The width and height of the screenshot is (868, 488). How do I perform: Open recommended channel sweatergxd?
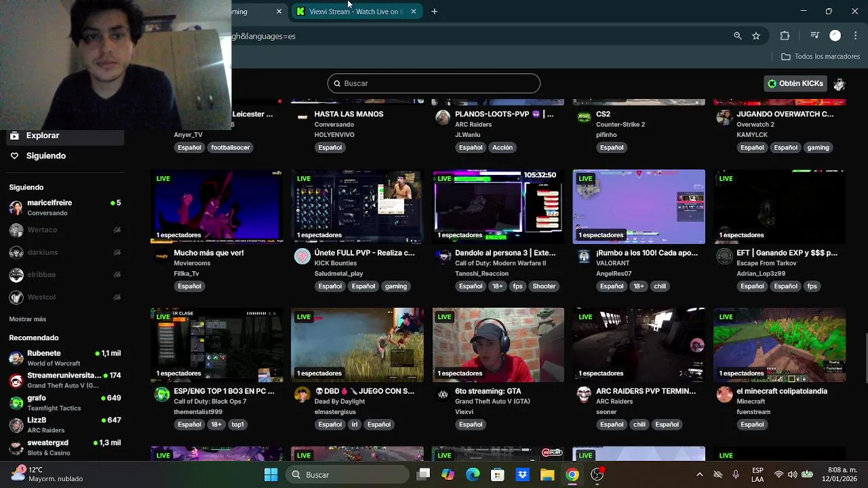[x=64, y=447]
